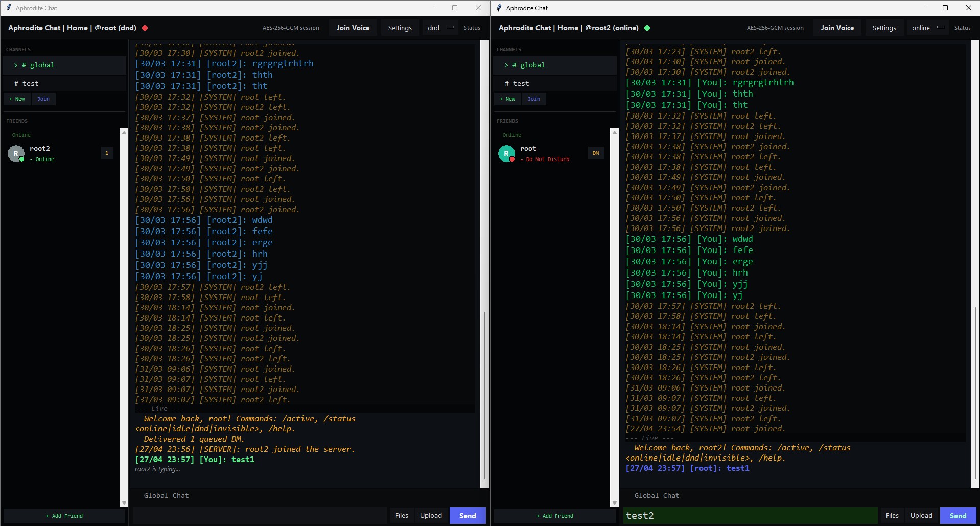Open online status dropdown in right window
Viewport: 980px width, 526px height.
point(927,28)
